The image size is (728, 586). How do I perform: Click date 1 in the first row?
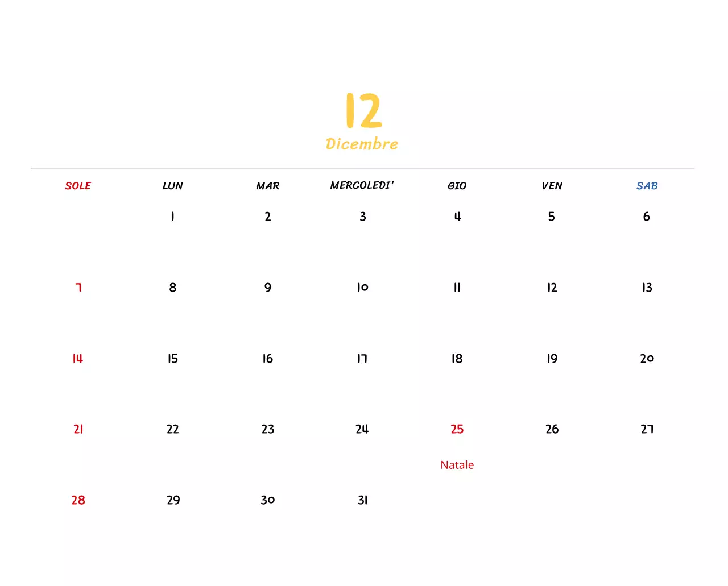(x=172, y=216)
